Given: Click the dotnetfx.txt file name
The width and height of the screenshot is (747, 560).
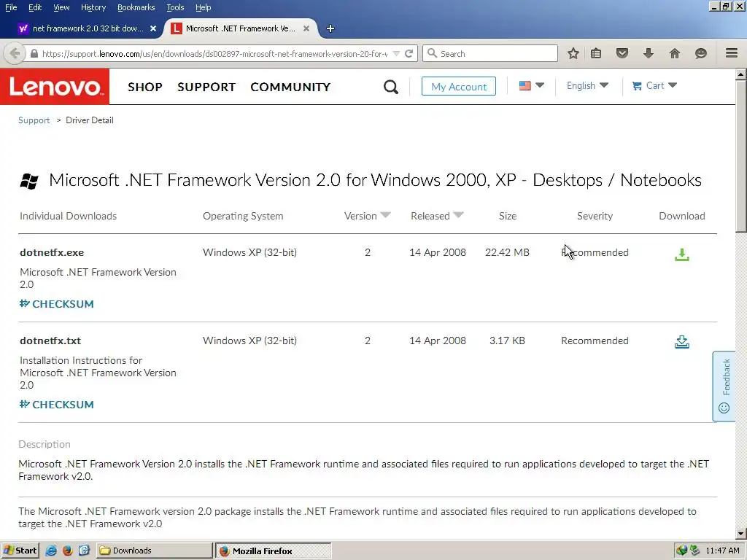Looking at the screenshot, I should [50, 341].
